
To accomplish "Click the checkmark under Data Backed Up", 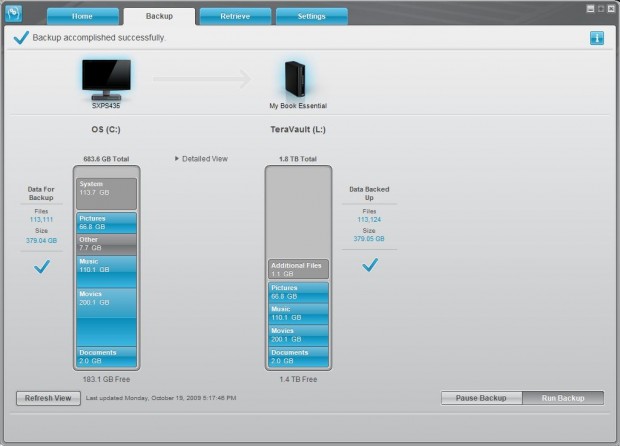I will pyautogui.click(x=370, y=265).
